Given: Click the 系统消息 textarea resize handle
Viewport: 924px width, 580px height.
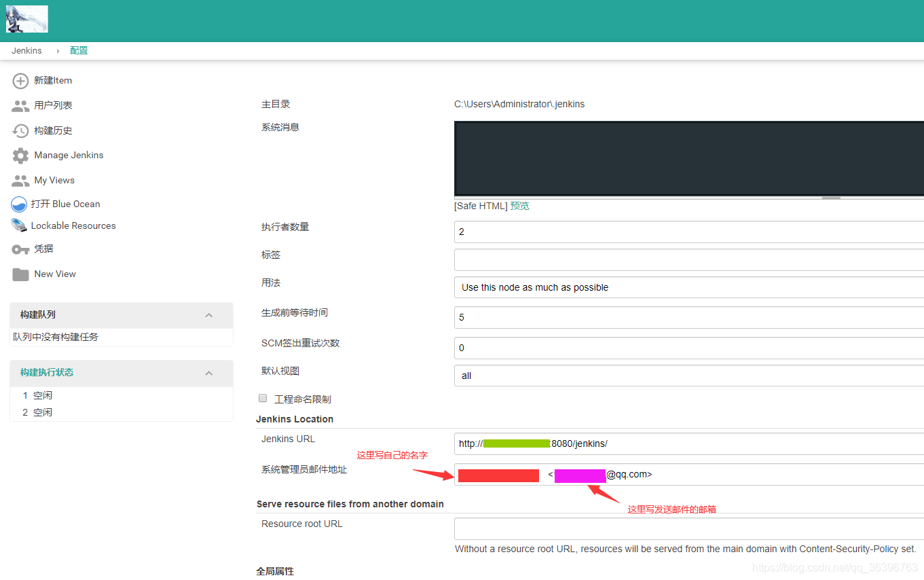Looking at the screenshot, I should click(x=831, y=198).
